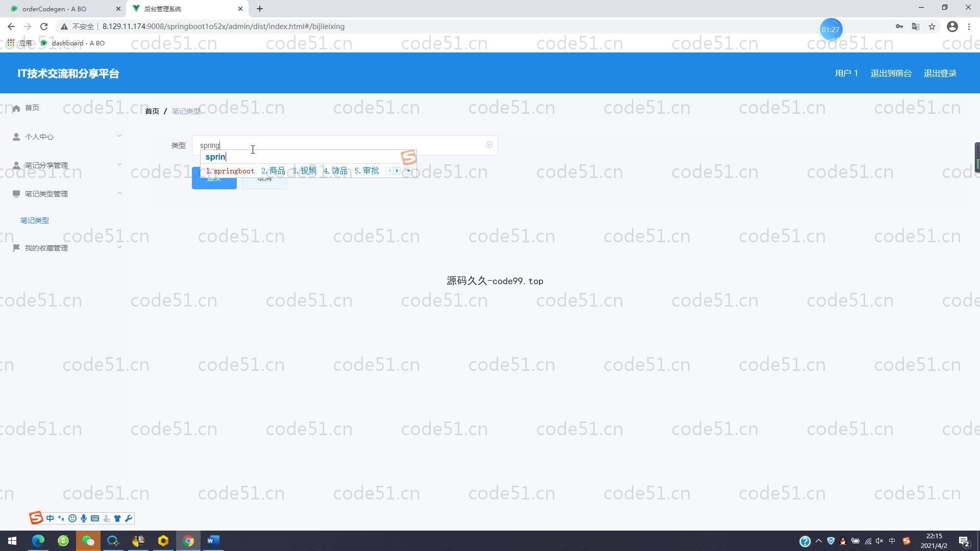
Task: Open 应用 apps shortcut in bookmarks bar
Action: pyautogui.click(x=19, y=43)
